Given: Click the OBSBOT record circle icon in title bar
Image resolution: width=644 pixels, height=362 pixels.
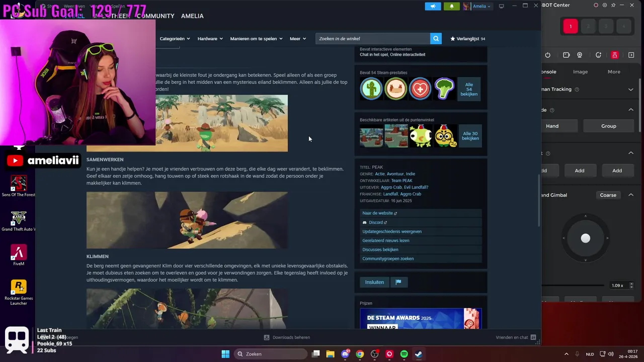Looking at the screenshot, I should coord(596,5).
